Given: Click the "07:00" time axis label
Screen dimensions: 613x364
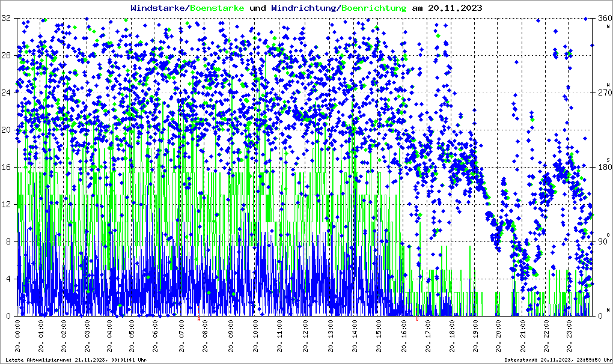Looking at the screenshot, I should click(181, 328).
